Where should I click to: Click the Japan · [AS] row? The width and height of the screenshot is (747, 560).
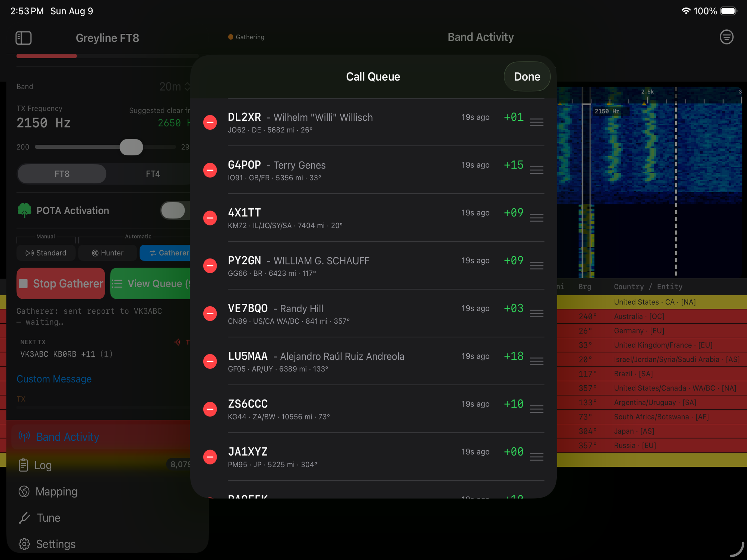[x=652, y=431]
